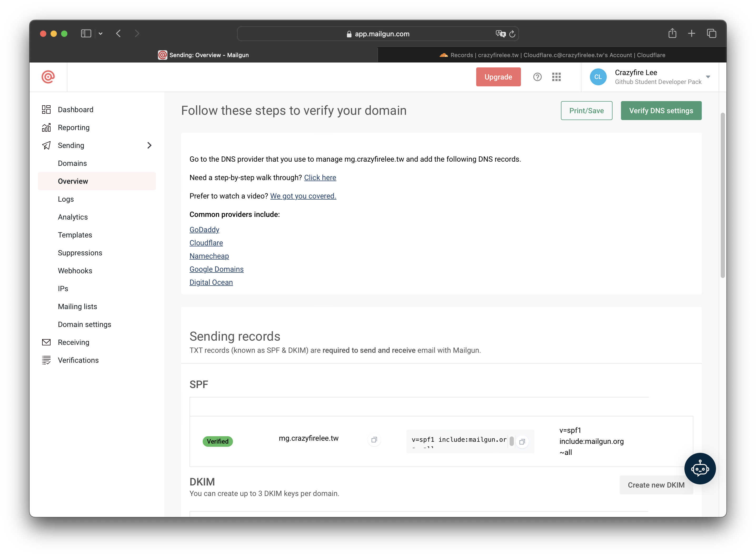Click the page vertical scrollbar
Viewport: 756px width, 556px height.
click(x=722, y=195)
